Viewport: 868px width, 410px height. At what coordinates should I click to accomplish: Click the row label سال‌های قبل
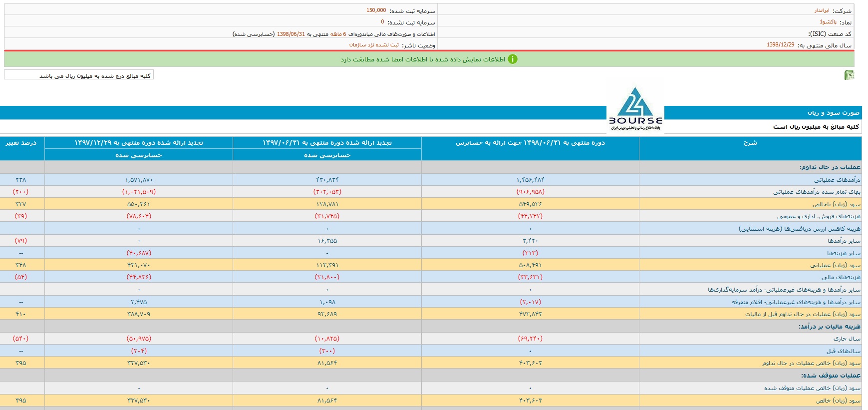pyautogui.click(x=844, y=351)
